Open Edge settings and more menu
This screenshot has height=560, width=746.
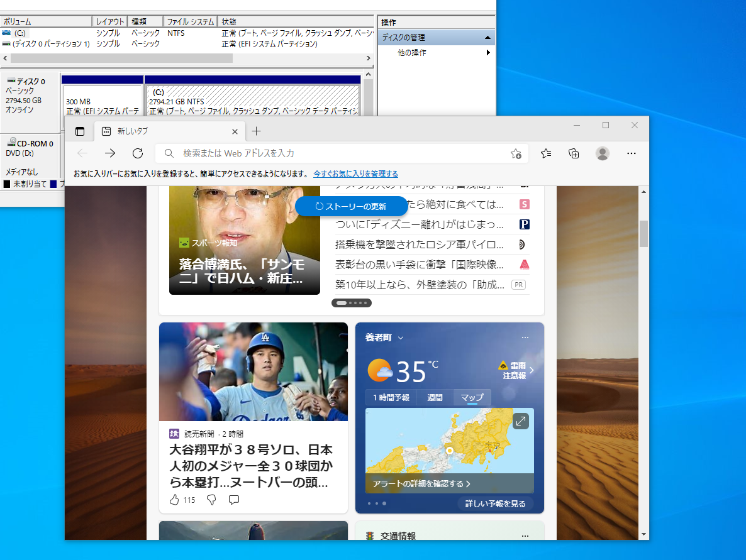632,153
